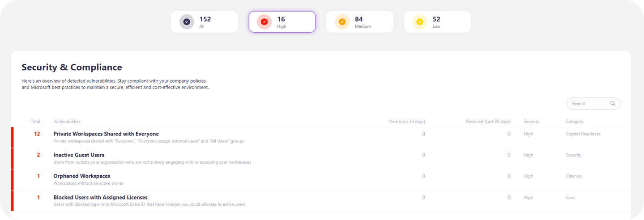Click the Inactive Guest Users description text
644x220 pixels.
pyautogui.click(x=152, y=162)
